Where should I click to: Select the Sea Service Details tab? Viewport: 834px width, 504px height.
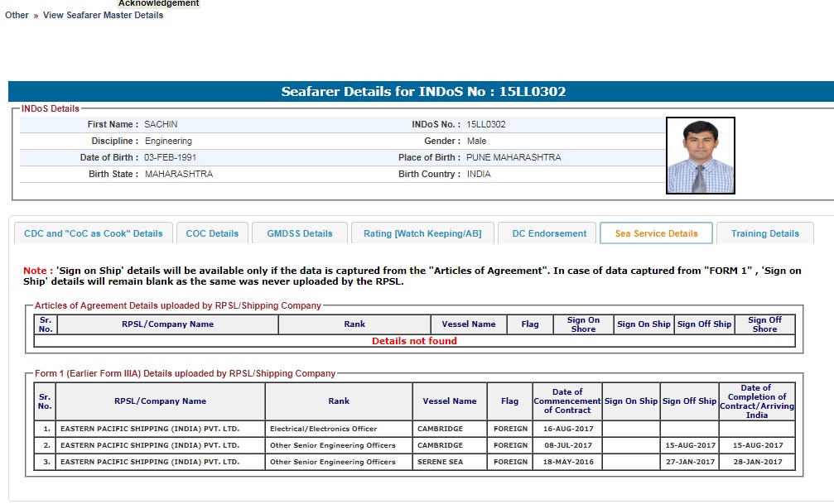(656, 233)
